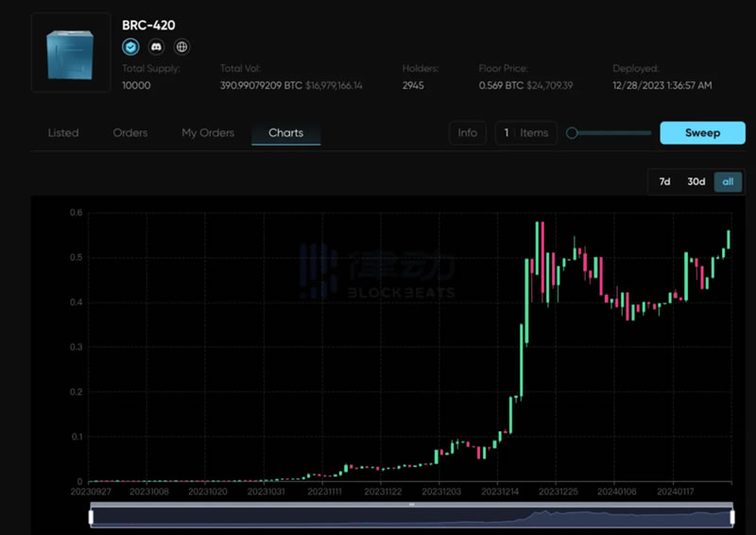Select the all time range option
Image resolution: width=756 pixels, height=535 pixels.
pos(728,181)
